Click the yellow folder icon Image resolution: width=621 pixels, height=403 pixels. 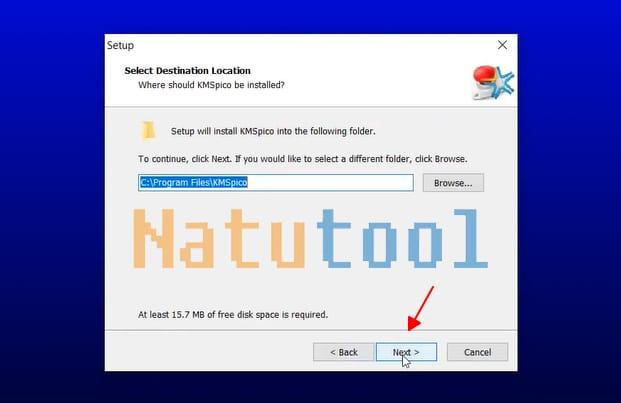tap(149, 131)
